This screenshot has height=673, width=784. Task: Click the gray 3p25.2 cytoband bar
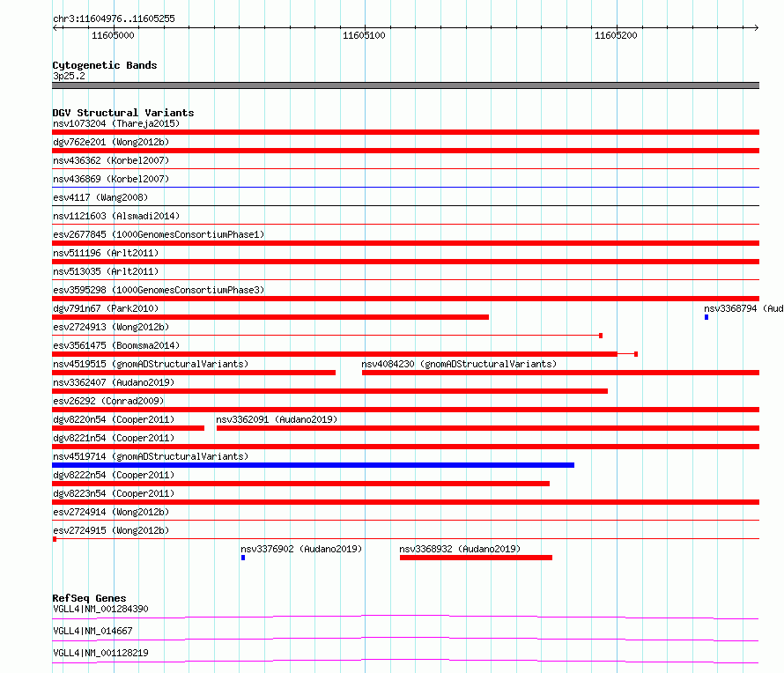pos(405,85)
